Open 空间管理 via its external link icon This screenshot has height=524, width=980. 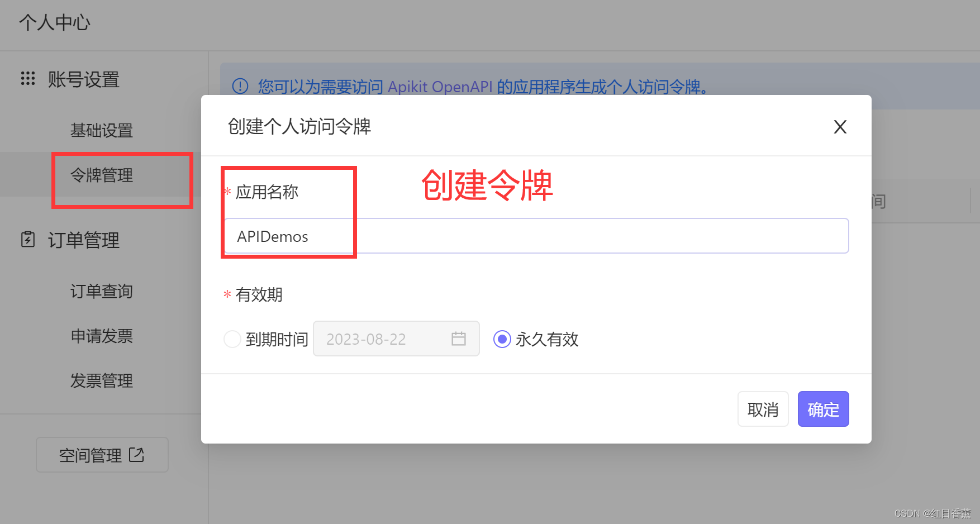click(x=137, y=455)
